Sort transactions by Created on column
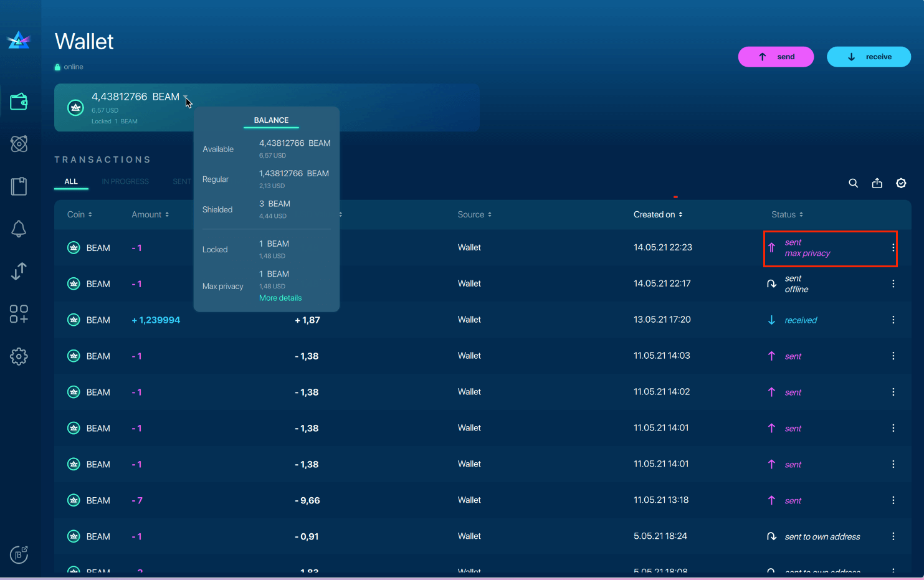 click(658, 214)
